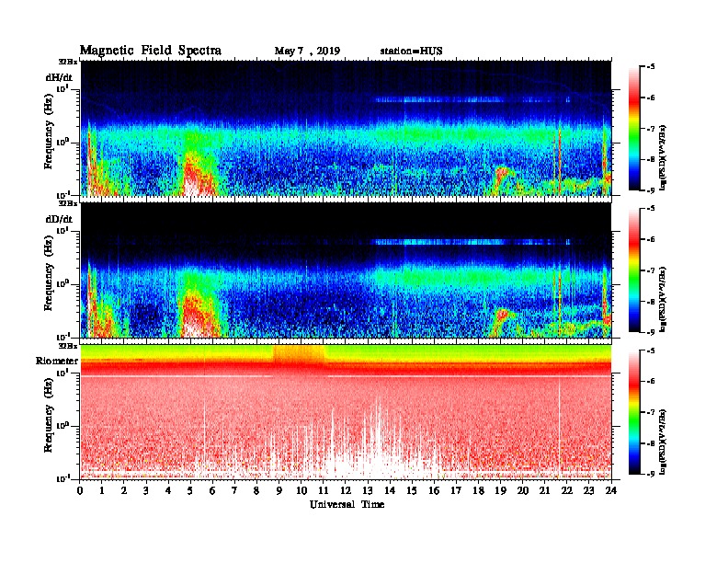Image resolution: width=728 pixels, height=563 pixels.
Task: Click the "32Hz" tick label of the Riometer panel
Action: (67, 346)
